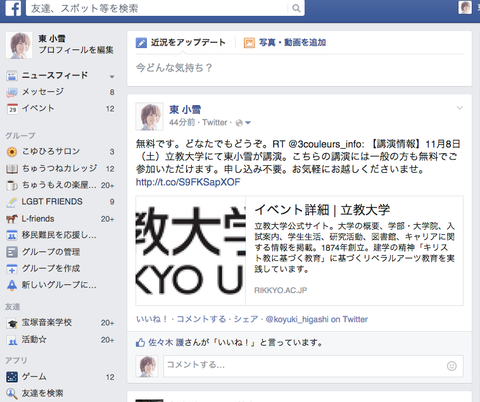Select LGBT FRIENDS group label
The image size is (480, 402).
coord(52,202)
